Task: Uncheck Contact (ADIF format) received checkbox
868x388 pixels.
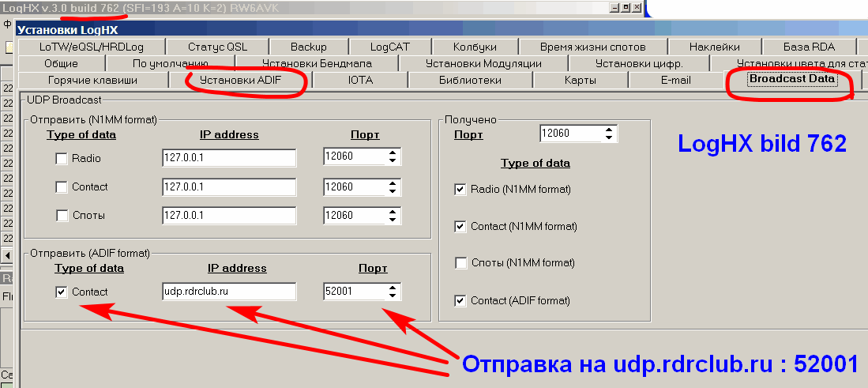Action: pos(460,300)
